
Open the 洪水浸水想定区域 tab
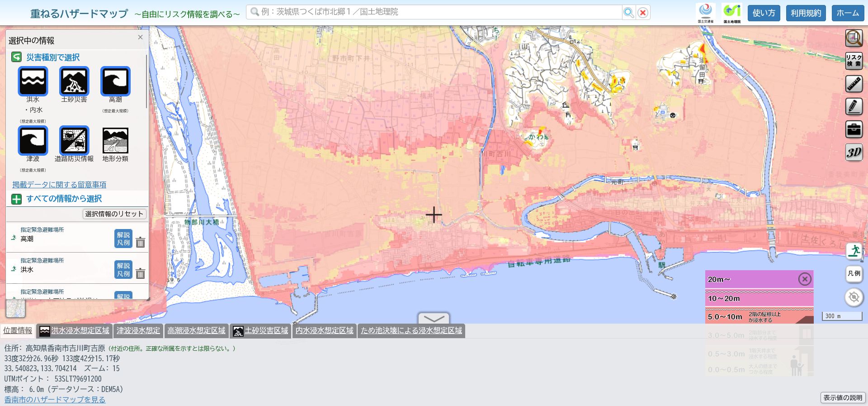pos(75,331)
